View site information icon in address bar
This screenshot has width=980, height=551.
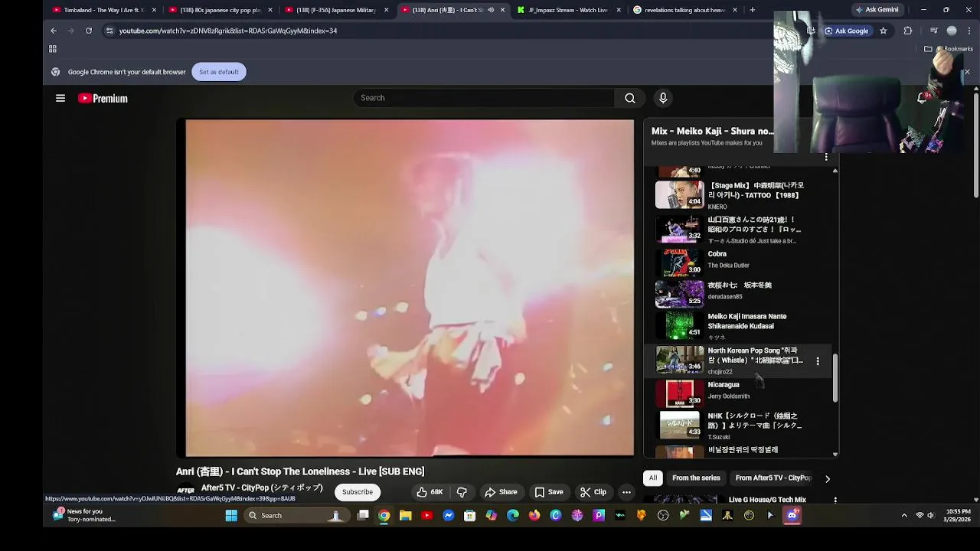[x=109, y=31]
